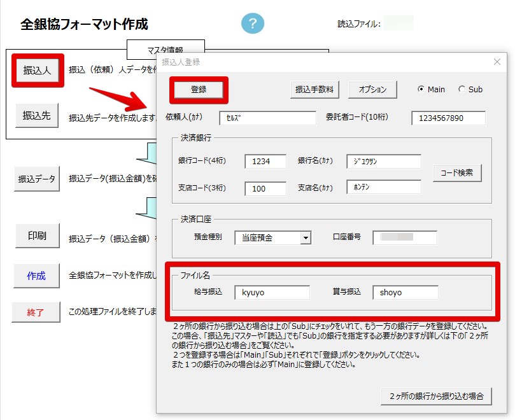Click the blue question mark help icon

click(x=253, y=24)
